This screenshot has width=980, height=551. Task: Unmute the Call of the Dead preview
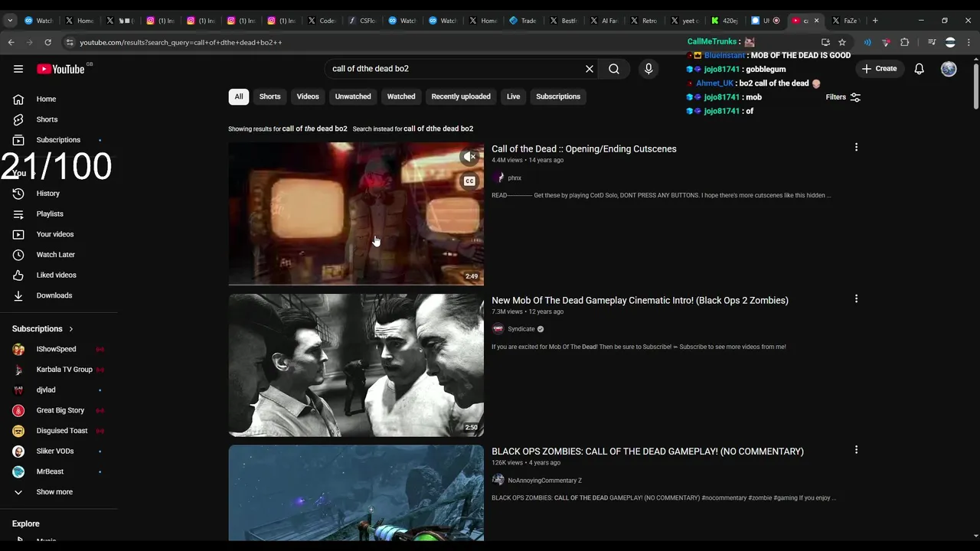470,157
